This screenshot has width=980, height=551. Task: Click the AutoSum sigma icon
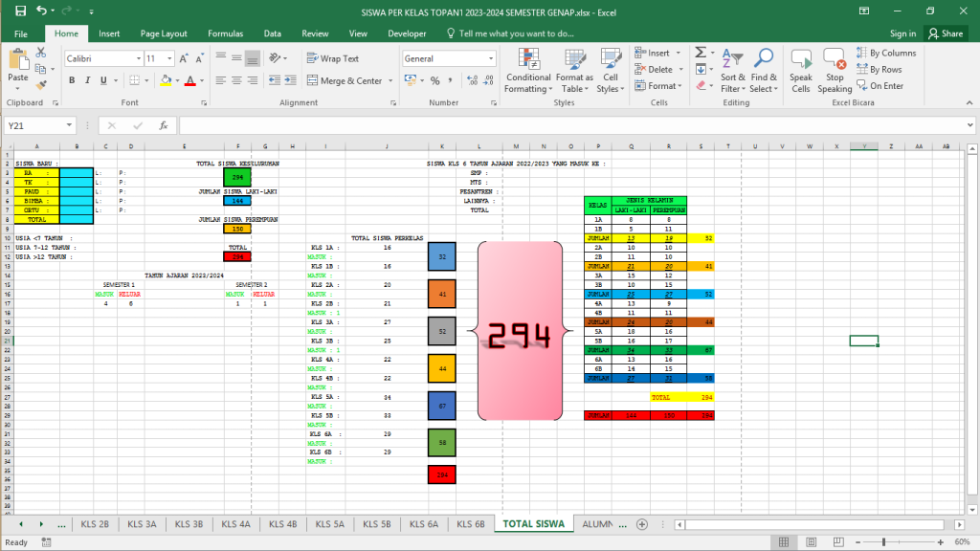pyautogui.click(x=700, y=53)
